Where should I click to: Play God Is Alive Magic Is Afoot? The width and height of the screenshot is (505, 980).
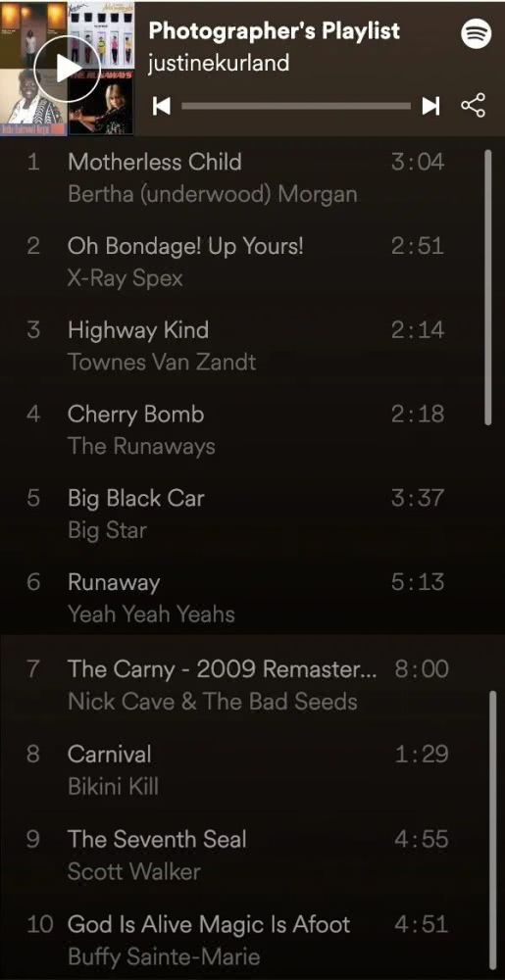click(236, 940)
